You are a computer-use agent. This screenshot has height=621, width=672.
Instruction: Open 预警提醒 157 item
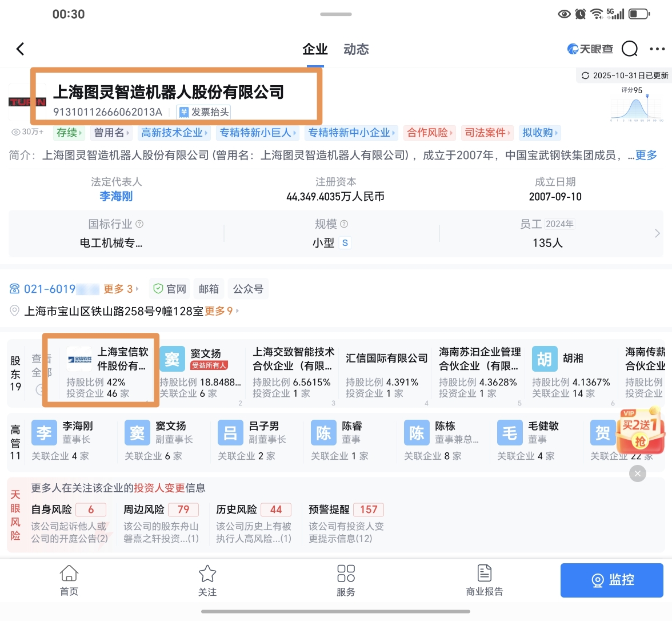pyautogui.click(x=346, y=524)
